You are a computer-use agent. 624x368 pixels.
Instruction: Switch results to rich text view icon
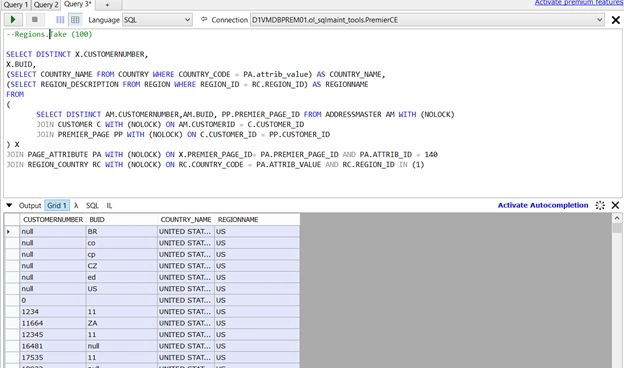60,19
